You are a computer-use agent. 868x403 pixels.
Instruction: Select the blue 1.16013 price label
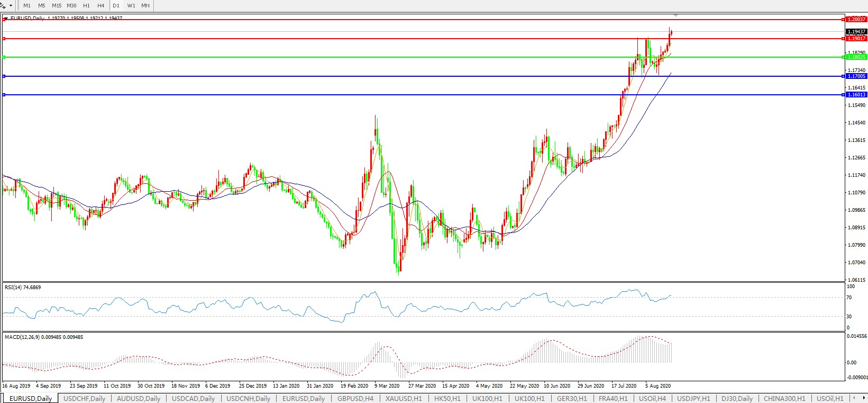point(856,95)
